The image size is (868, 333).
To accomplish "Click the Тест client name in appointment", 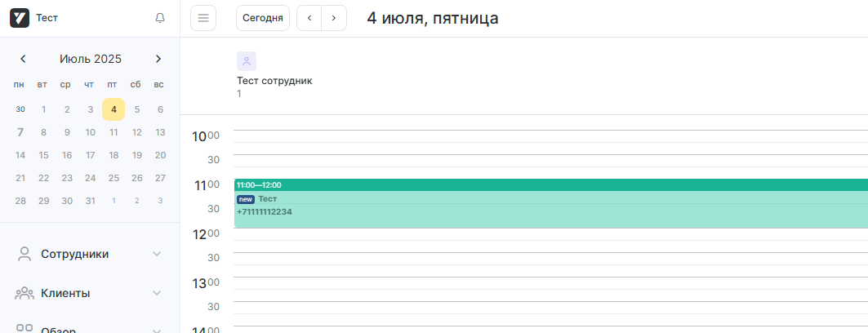I will pos(268,199).
